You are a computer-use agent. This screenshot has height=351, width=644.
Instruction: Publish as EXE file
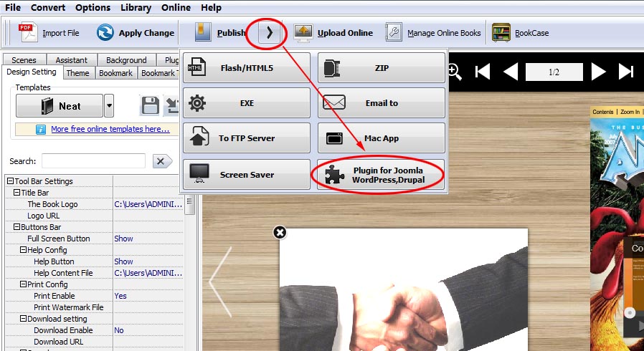[247, 103]
